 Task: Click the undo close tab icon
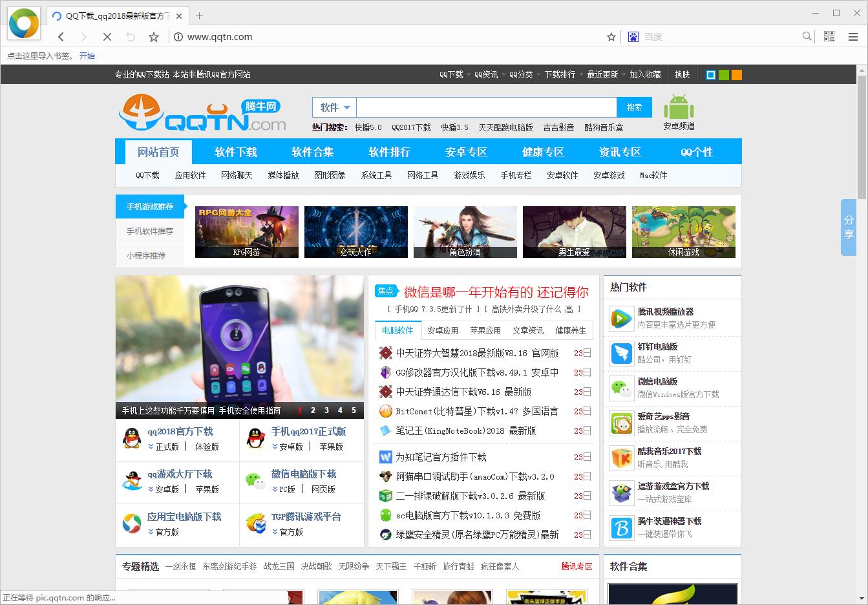(131, 37)
